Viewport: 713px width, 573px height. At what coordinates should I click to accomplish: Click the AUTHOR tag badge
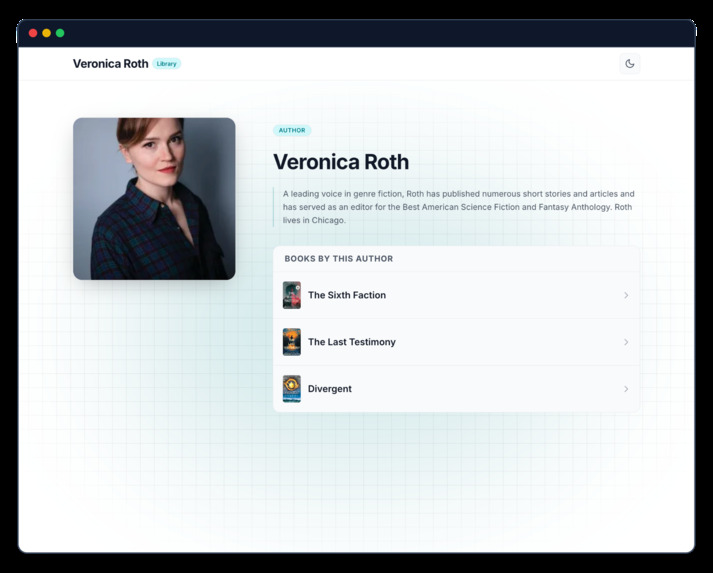coord(292,131)
